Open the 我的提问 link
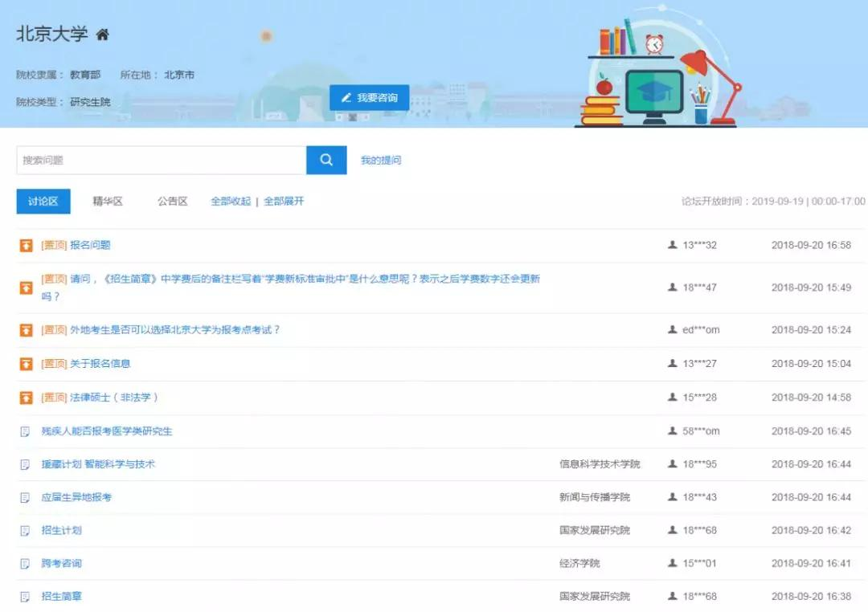 381,160
